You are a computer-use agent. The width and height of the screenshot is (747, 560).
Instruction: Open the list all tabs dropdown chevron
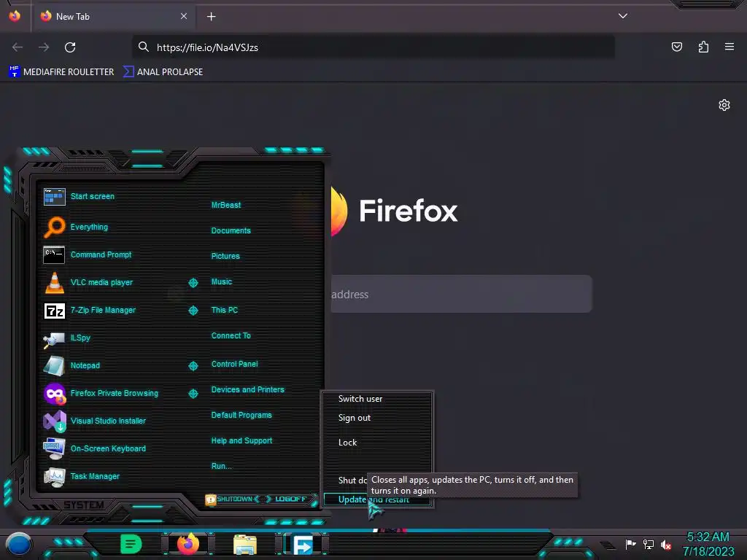click(x=623, y=16)
